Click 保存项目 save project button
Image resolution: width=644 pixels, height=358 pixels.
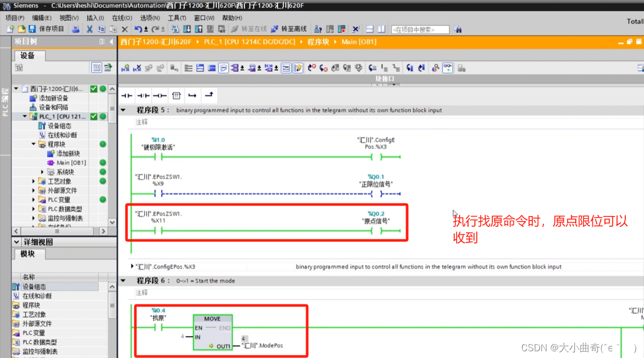point(46,29)
